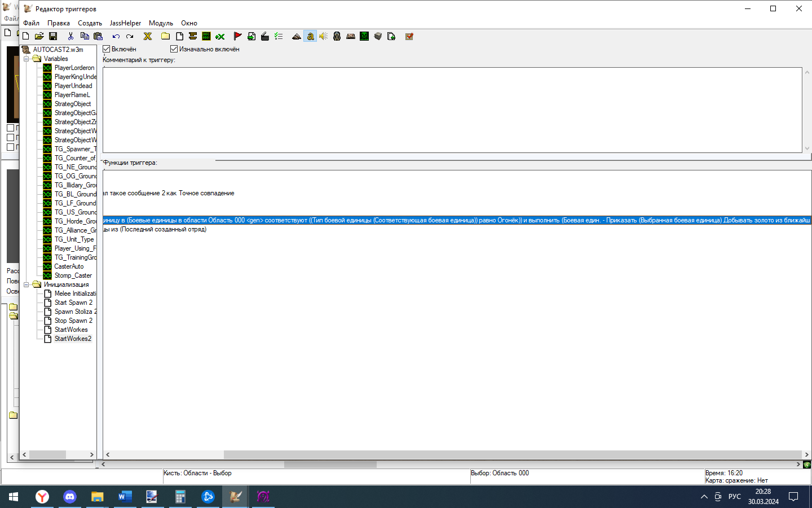Open the Окно menu
Screen dimensions: 812x508
[189, 23]
